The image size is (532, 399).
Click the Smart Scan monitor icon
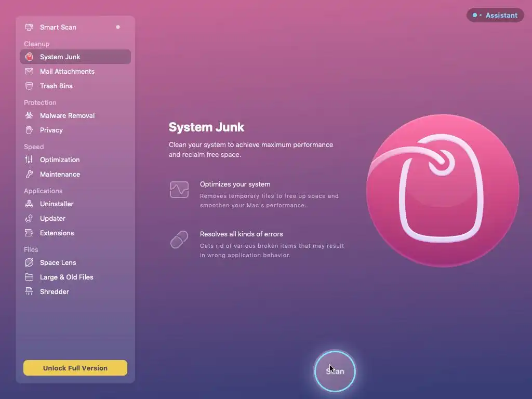29,27
